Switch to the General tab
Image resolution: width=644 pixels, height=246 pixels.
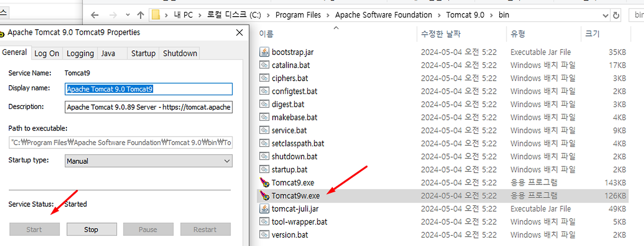(x=15, y=52)
